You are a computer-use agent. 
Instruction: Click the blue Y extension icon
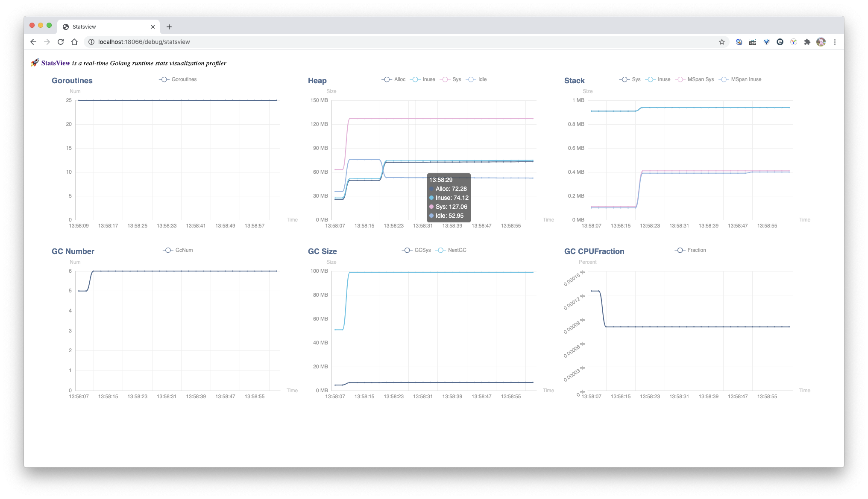[x=766, y=42]
